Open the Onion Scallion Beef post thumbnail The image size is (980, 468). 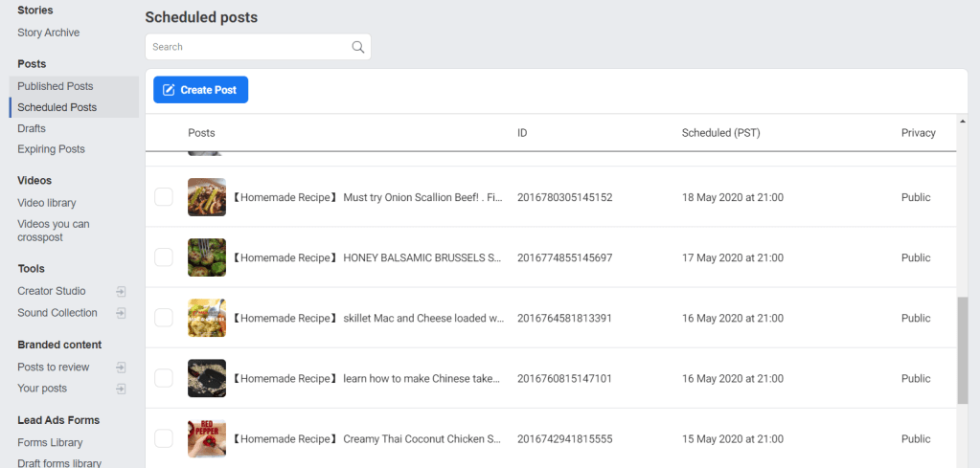(x=207, y=197)
